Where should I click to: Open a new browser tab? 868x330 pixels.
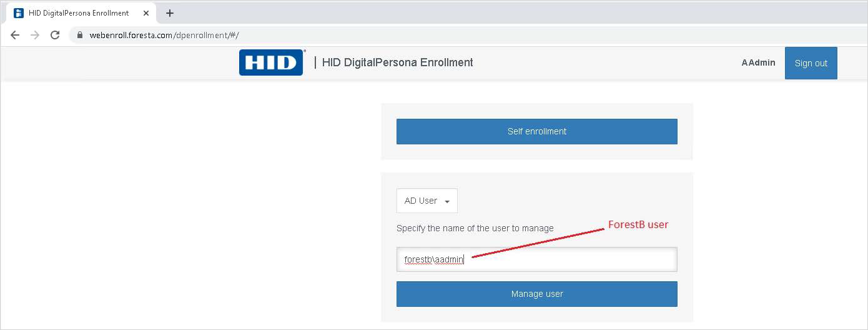(x=170, y=13)
